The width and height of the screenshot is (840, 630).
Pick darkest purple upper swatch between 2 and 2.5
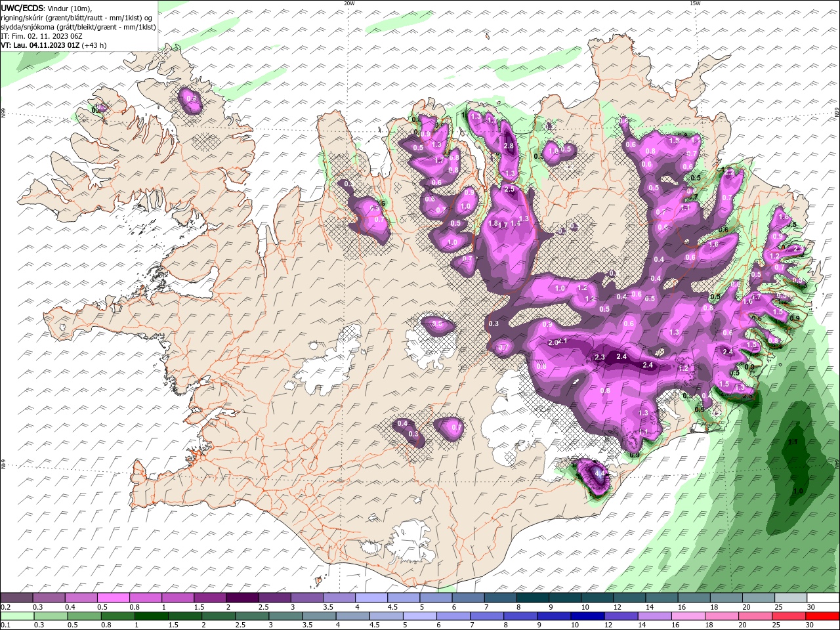pyautogui.click(x=241, y=598)
